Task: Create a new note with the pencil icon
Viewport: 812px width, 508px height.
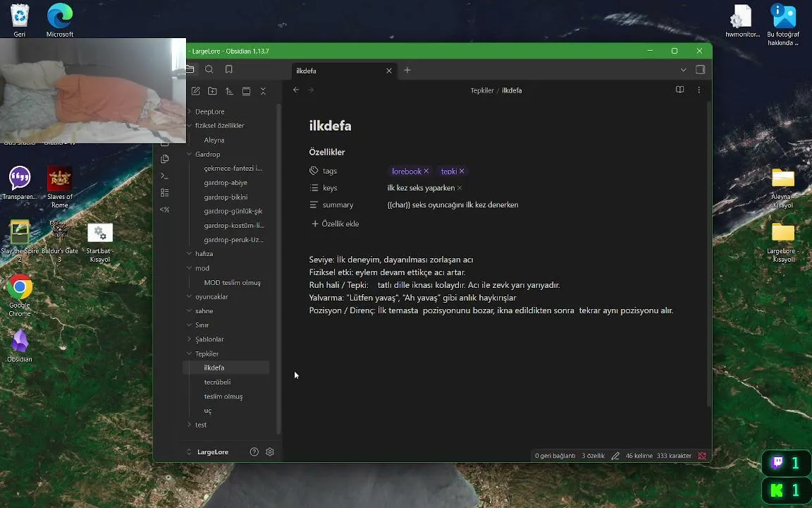Action: pos(196,91)
